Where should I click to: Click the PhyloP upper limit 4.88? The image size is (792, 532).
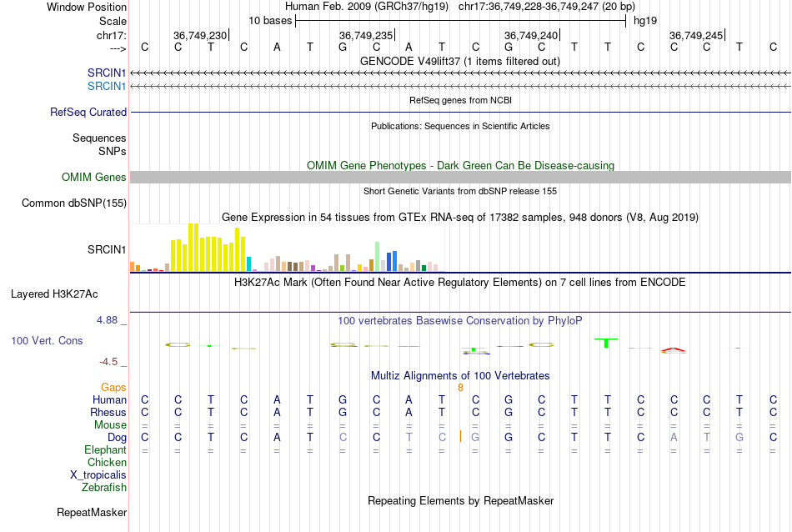click(x=107, y=320)
